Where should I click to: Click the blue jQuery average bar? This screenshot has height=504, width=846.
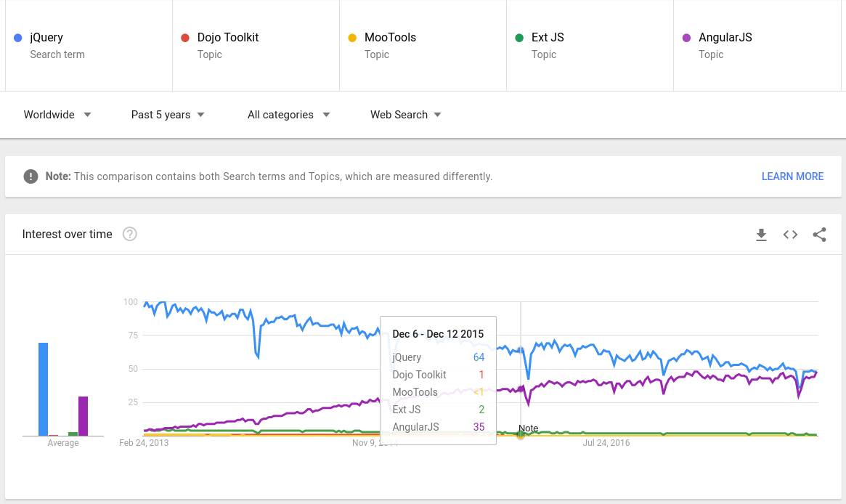pyautogui.click(x=43, y=389)
